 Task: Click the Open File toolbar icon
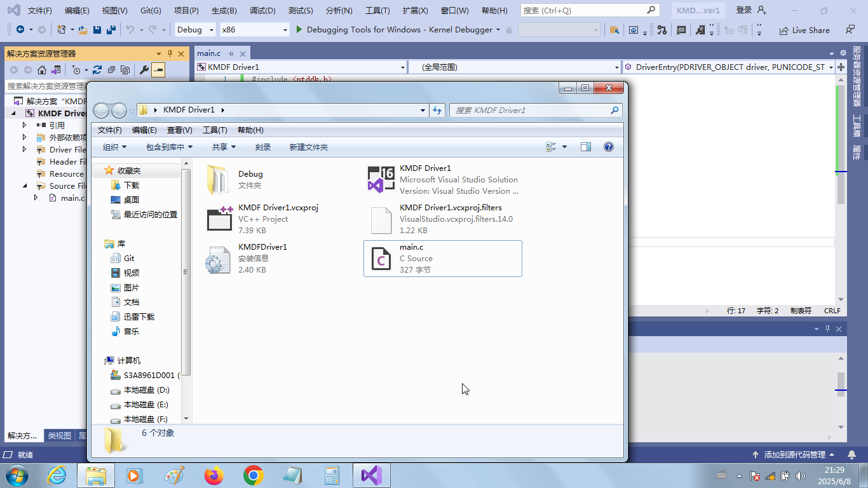coord(83,30)
